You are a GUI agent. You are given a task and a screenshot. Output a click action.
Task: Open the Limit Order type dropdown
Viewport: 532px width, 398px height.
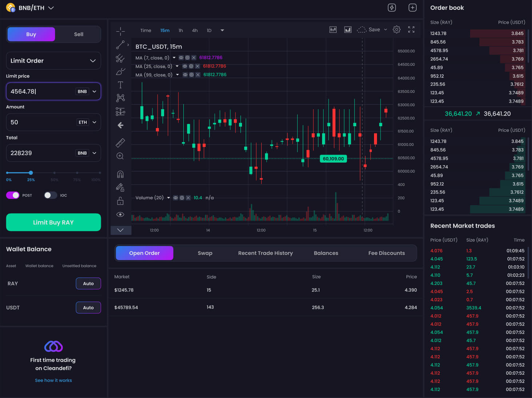53,61
